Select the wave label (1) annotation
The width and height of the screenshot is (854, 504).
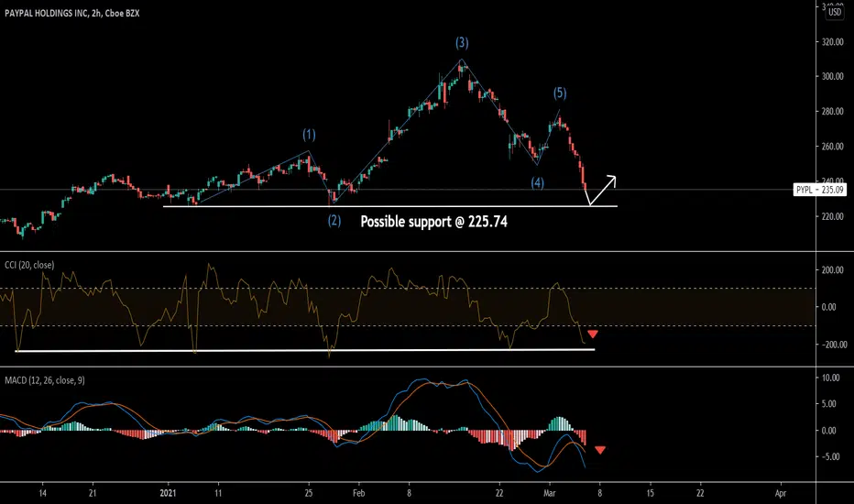tap(309, 135)
